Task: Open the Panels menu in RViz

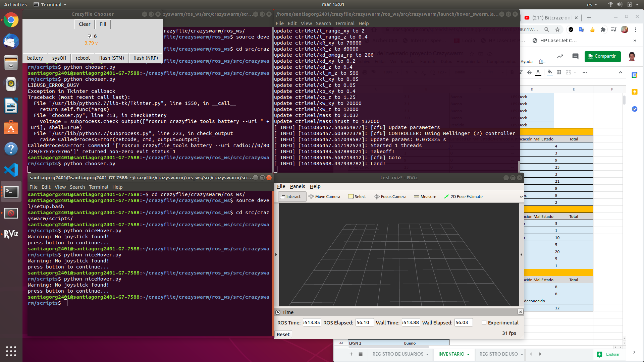Action: click(x=297, y=186)
